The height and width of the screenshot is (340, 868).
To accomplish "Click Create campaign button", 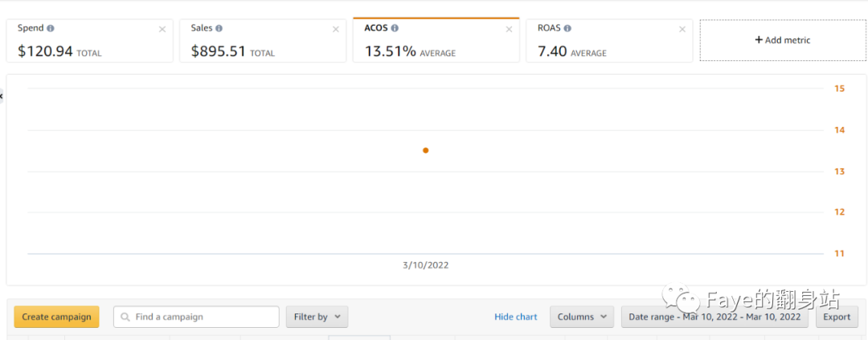I will click(56, 317).
